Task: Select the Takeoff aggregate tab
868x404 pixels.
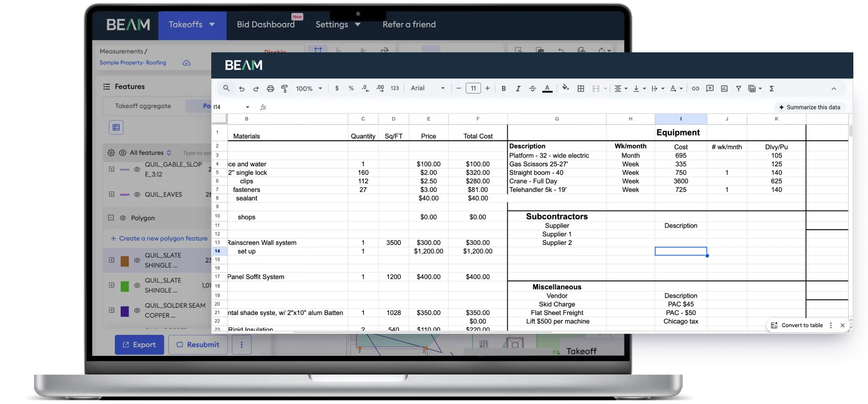Action: (x=143, y=106)
